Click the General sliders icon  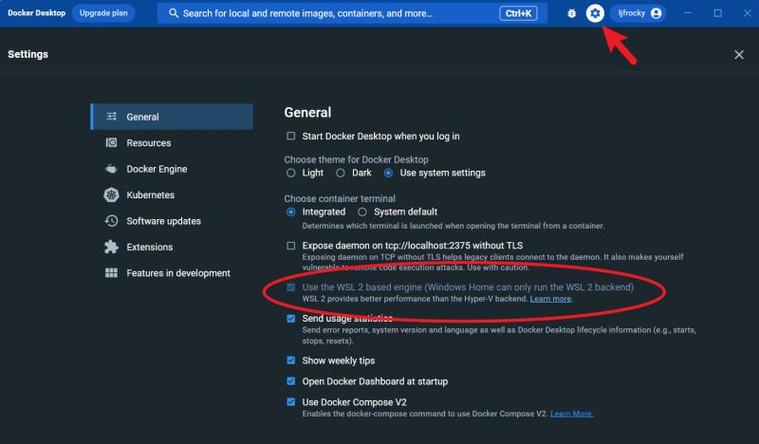pos(111,116)
